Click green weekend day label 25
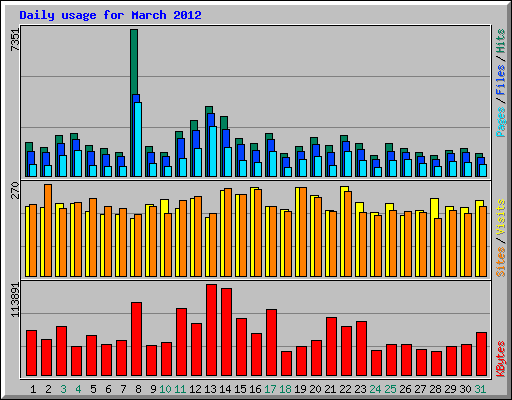This screenshot has height=400, width=512. 390,389
